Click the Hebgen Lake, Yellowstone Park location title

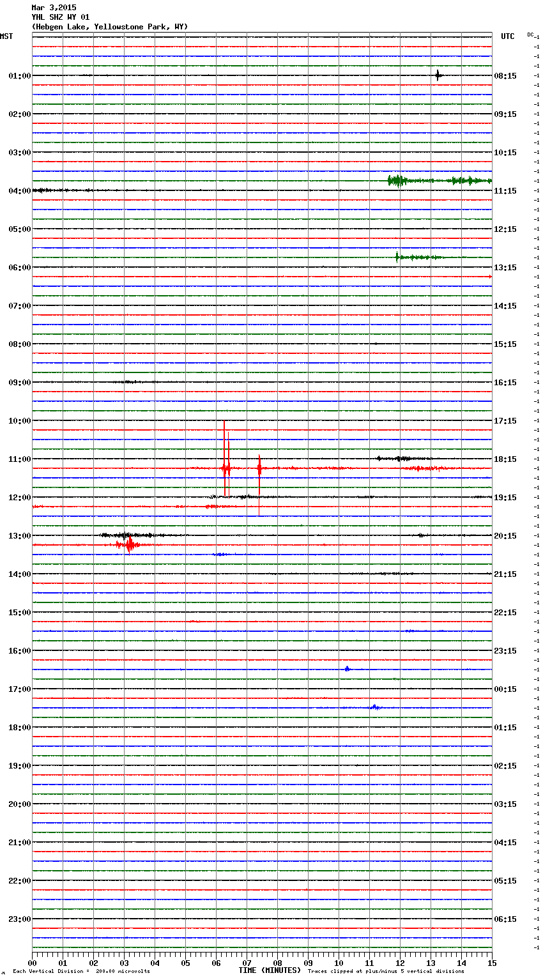[110, 27]
